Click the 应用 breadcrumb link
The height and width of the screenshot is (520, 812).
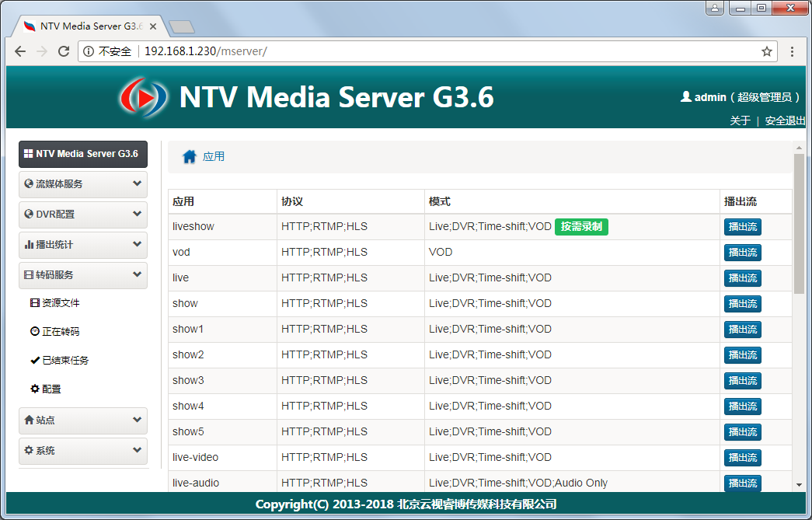click(214, 156)
